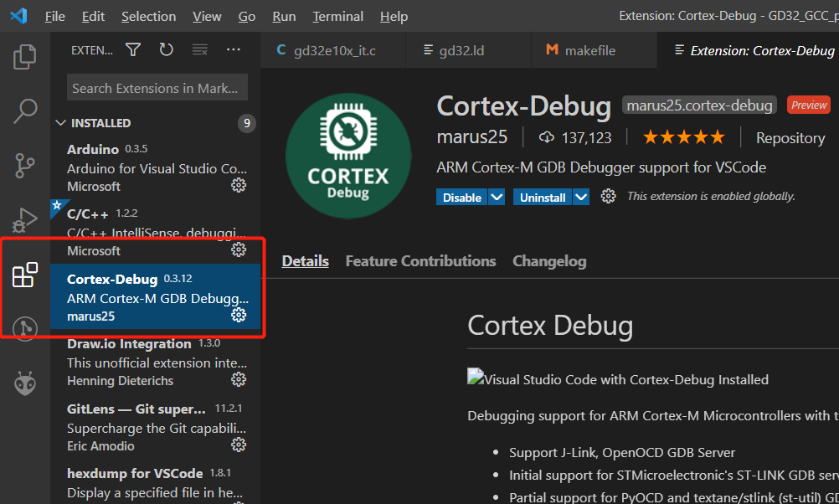Screen dimensions: 839x504
Task: Open manage gear for C/C++ extension
Action: 239,249
